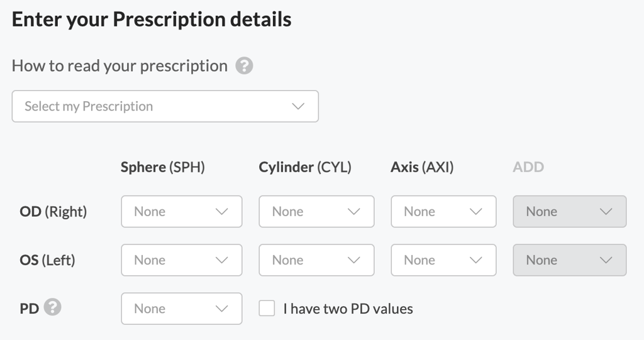Click the Cylinder (CYL) column header
Image resolution: width=644 pixels, height=340 pixels.
(305, 167)
